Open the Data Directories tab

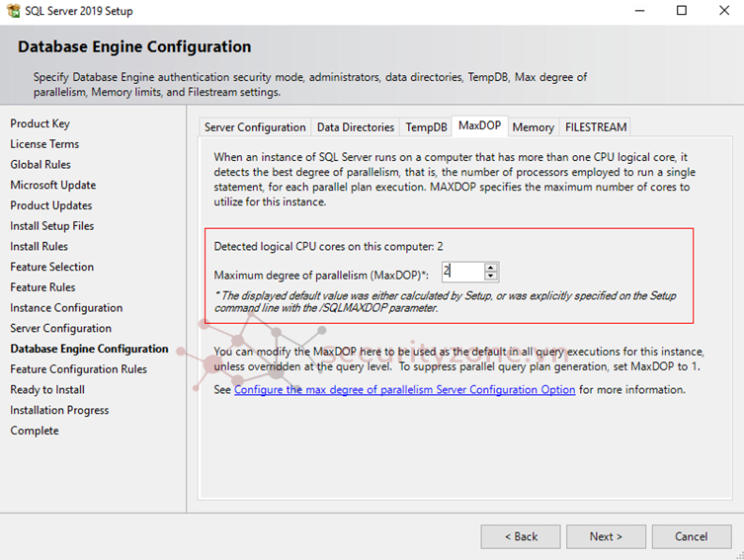point(355,127)
